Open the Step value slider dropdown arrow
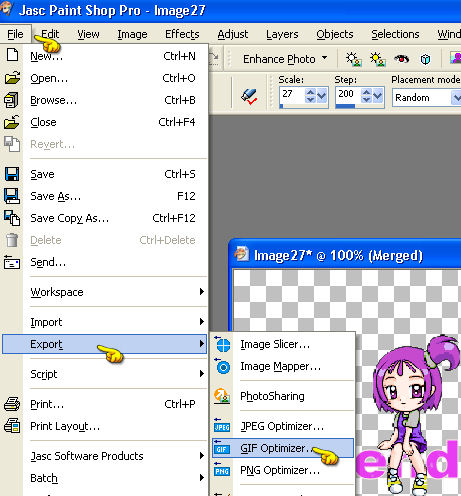The height and width of the screenshot is (496, 461). pyautogui.click(x=377, y=96)
